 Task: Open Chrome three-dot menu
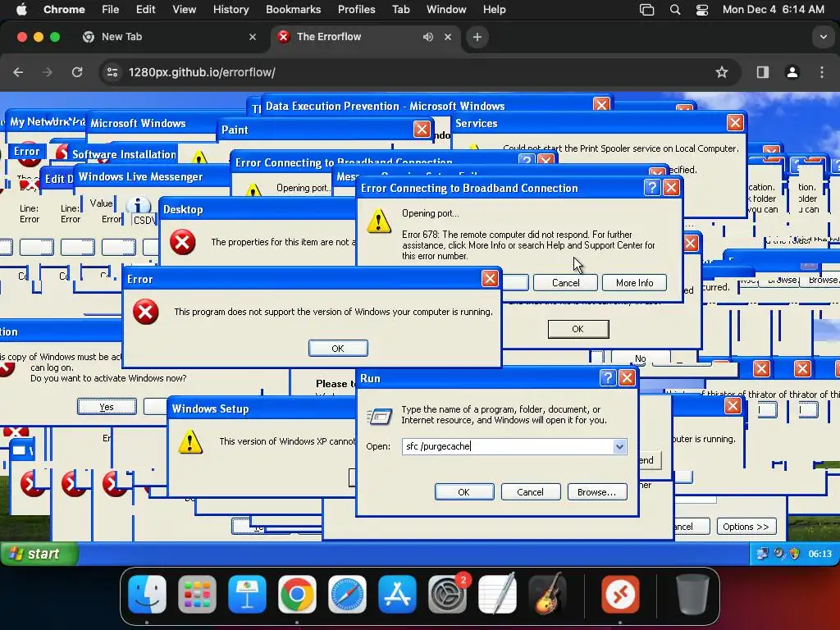click(822, 72)
